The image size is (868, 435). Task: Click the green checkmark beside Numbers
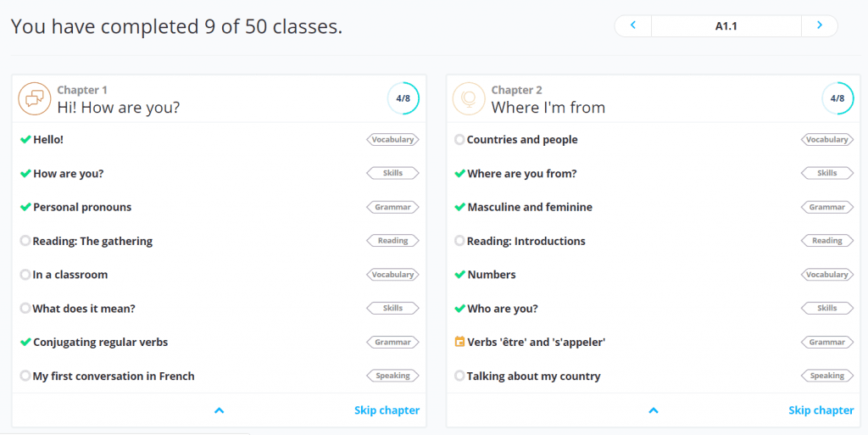(459, 275)
